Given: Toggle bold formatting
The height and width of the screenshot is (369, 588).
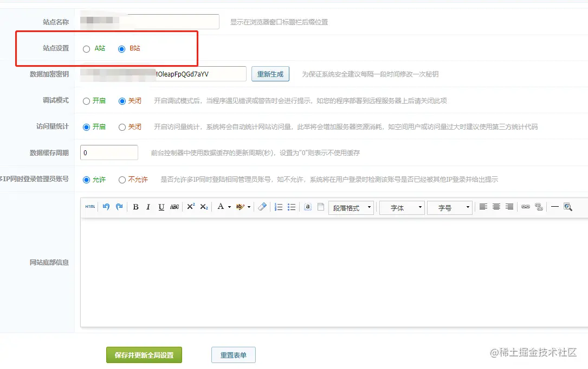Looking at the screenshot, I should click(x=135, y=207).
